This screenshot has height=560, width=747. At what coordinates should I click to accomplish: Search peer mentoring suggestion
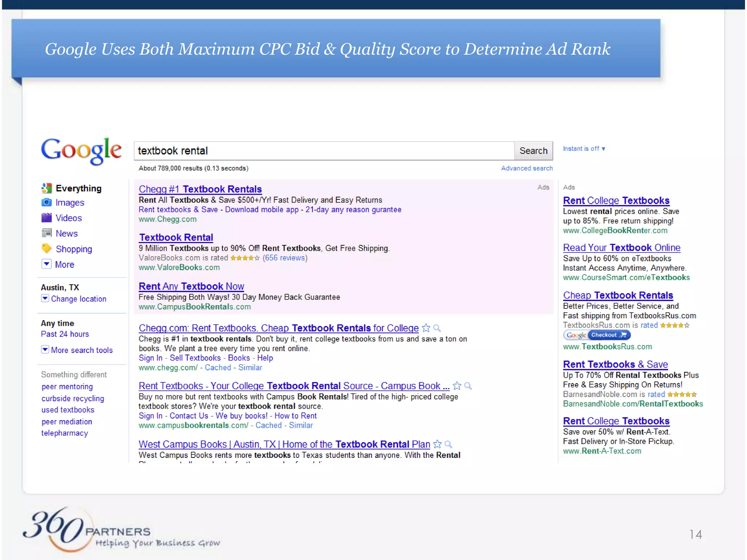pos(67,386)
